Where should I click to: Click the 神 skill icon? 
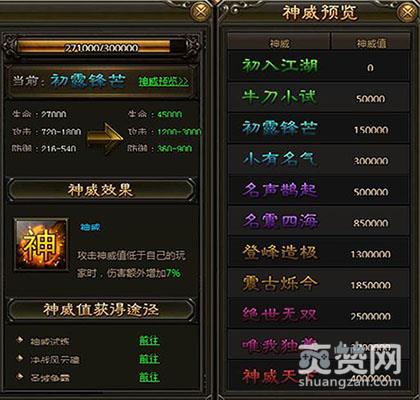(41, 245)
